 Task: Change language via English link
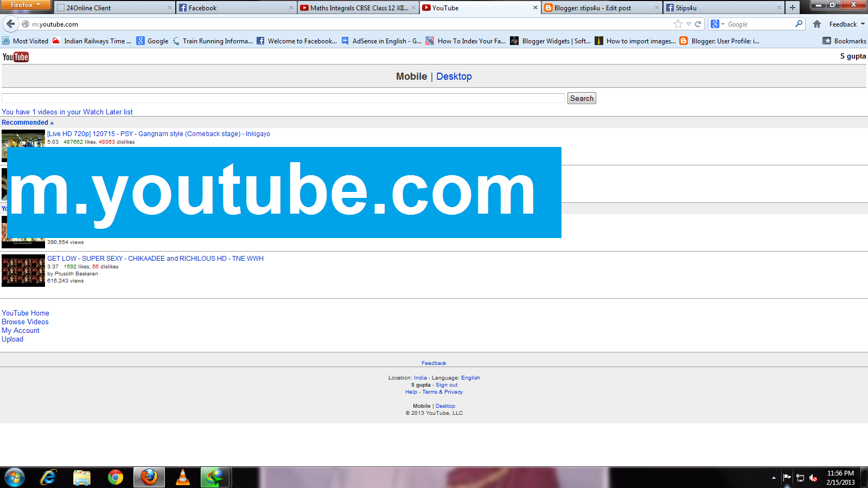pyautogui.click(x=470, y=378)
